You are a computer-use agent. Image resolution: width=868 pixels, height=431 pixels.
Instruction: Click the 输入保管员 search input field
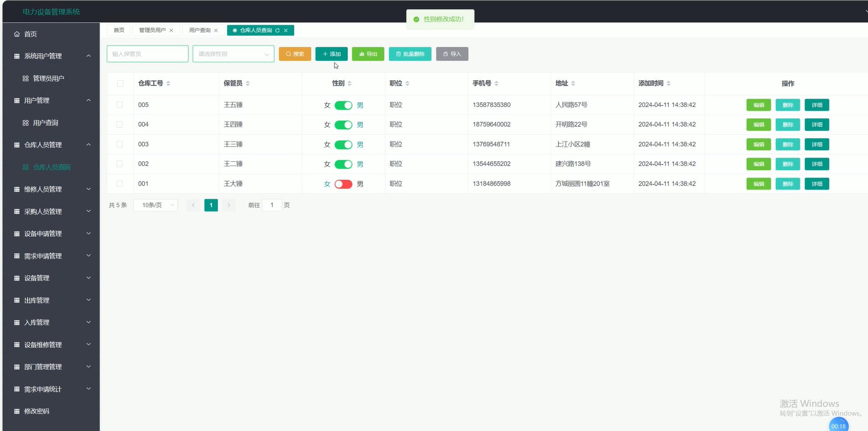[x=147, y=53]
